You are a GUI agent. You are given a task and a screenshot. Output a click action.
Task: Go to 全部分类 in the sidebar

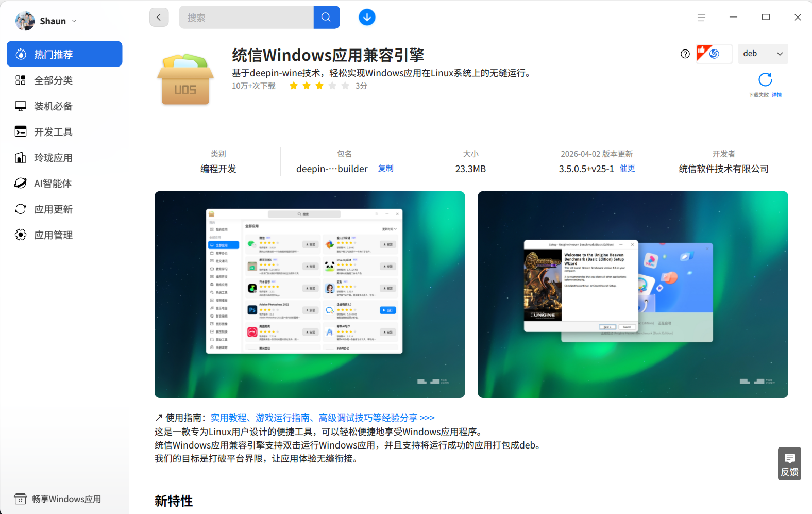pos(64,80)
